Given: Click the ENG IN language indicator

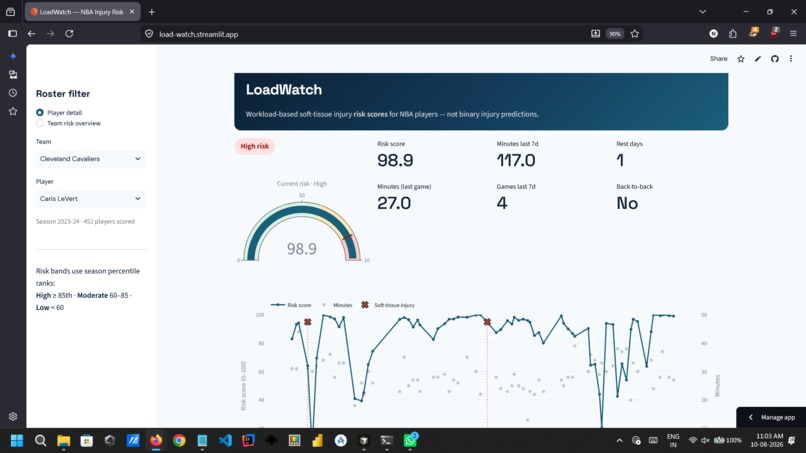Looking at the screenshot, I should point(673,440).
